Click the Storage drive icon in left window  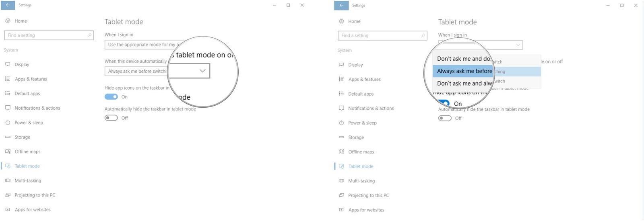8,137
